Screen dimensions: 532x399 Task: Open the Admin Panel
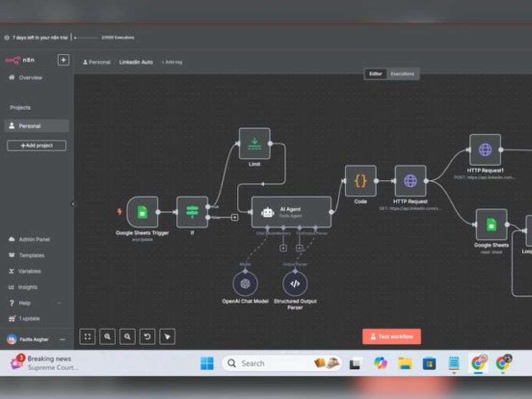tap(34, 239)
